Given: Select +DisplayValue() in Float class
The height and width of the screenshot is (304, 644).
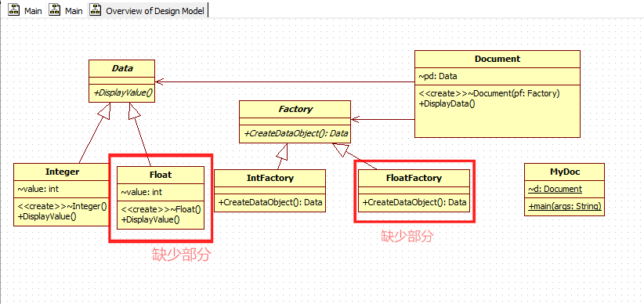Looking at the screenshot, I should point(150,219).
